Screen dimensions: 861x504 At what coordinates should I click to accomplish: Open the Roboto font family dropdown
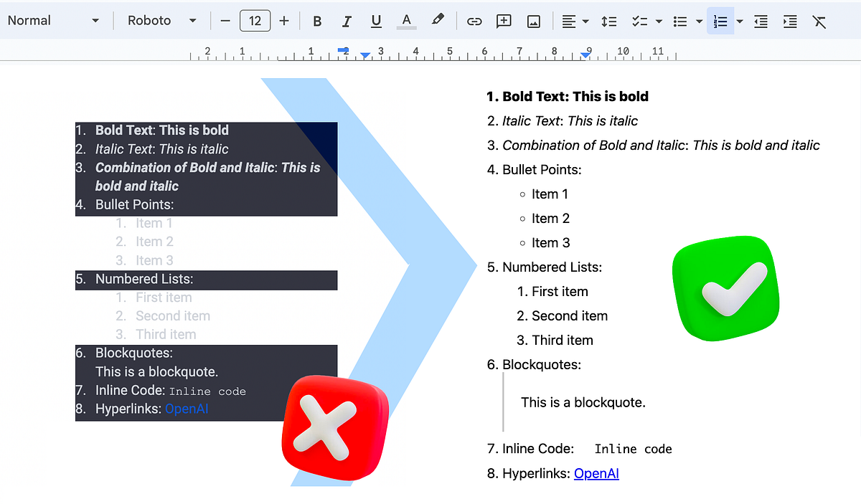(x=161, y=20)
